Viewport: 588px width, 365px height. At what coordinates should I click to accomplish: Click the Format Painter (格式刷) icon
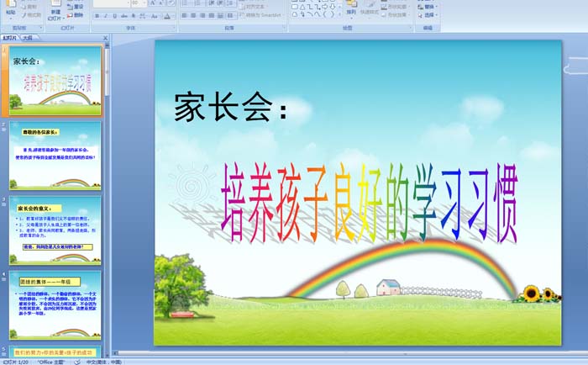click(x=24, y=15)
